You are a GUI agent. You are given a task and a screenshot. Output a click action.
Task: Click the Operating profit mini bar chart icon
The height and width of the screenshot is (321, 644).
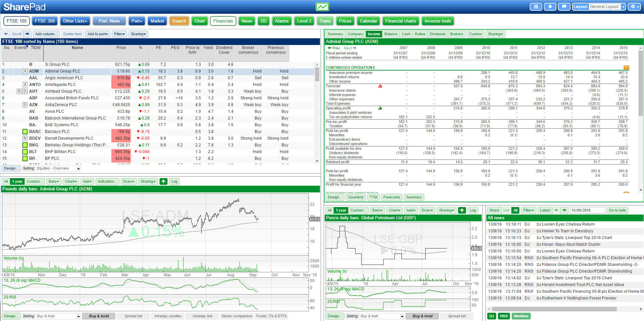[380, 108]
